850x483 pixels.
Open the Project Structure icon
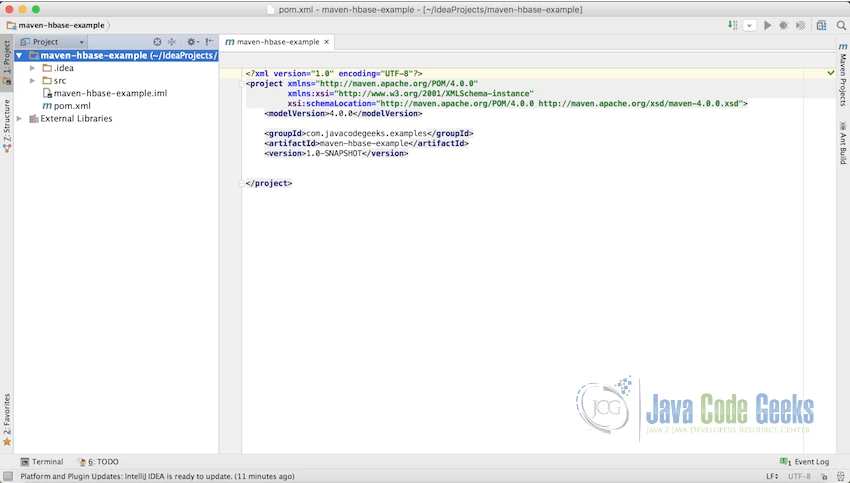click(821, 25)
